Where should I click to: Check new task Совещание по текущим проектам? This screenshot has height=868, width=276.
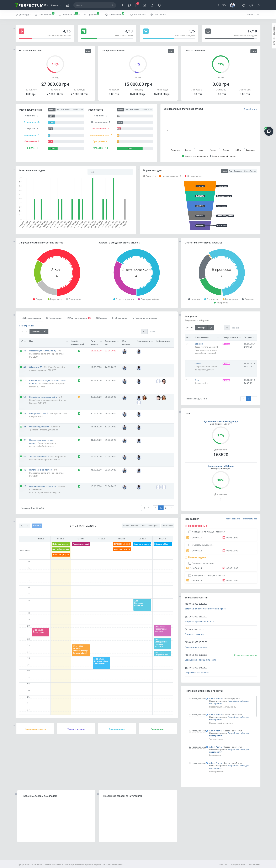(190, 575)
